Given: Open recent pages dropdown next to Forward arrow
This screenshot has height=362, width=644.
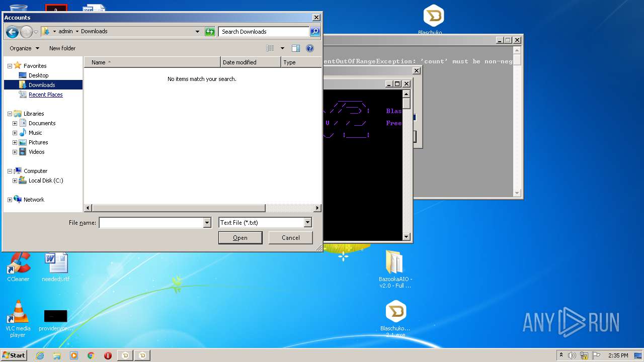Looking at the screenshot, I should click(x=36, y=32).
